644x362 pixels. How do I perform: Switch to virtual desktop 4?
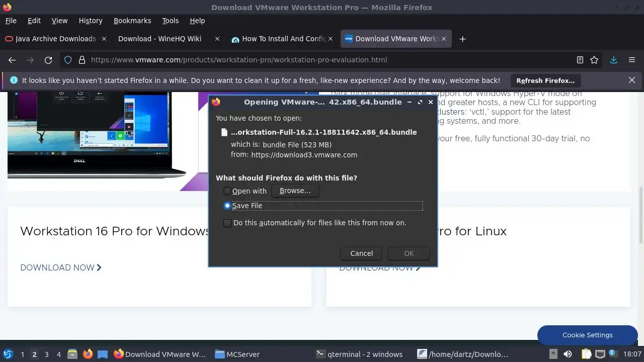[x=58, y=354]
